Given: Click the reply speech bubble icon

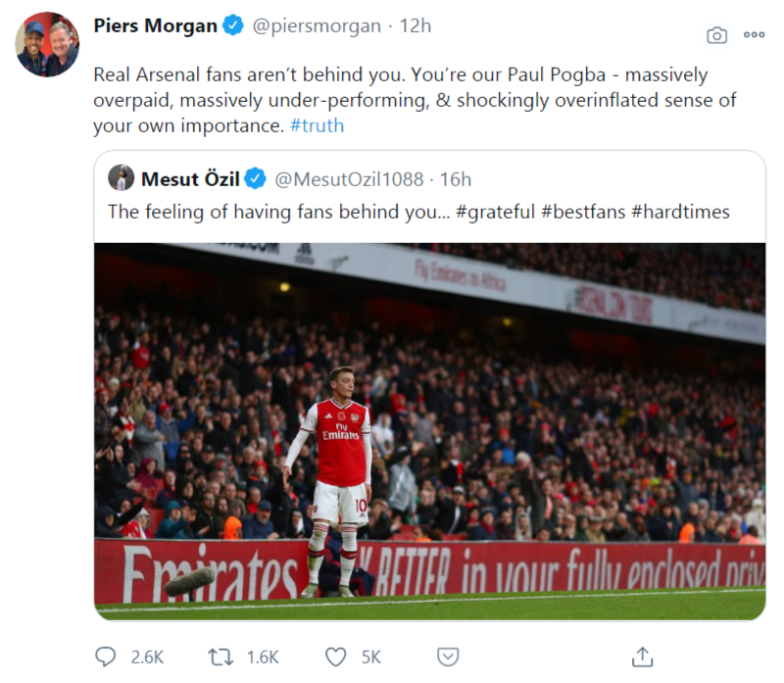Looking at the screenshot, I should 106,656.
